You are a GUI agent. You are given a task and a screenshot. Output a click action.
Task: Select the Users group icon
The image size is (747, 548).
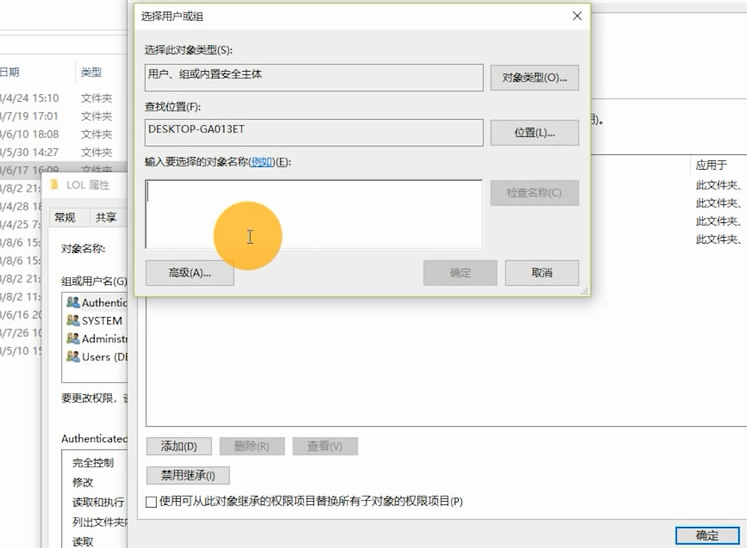(72, 357)
